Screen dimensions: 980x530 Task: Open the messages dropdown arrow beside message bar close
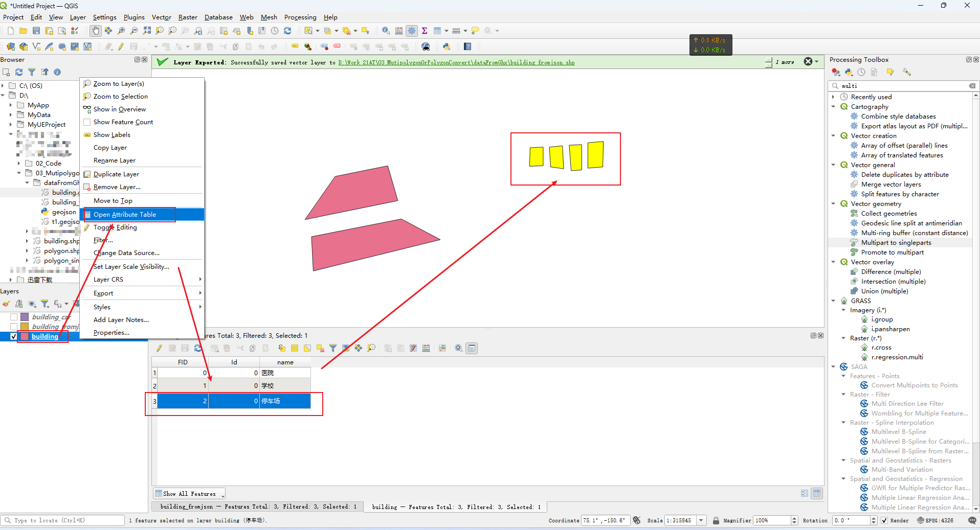tap(817, 61)
